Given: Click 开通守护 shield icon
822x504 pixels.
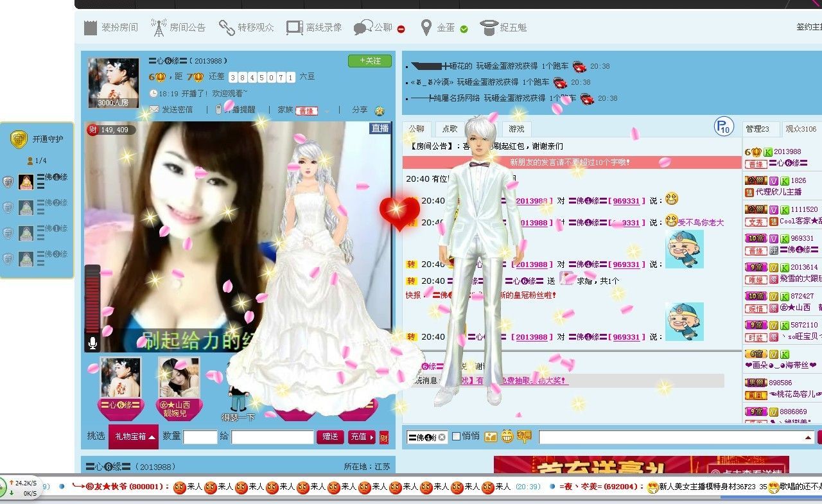Looking at the screenshot, I should pyautogui.click(x=19, y=139).
